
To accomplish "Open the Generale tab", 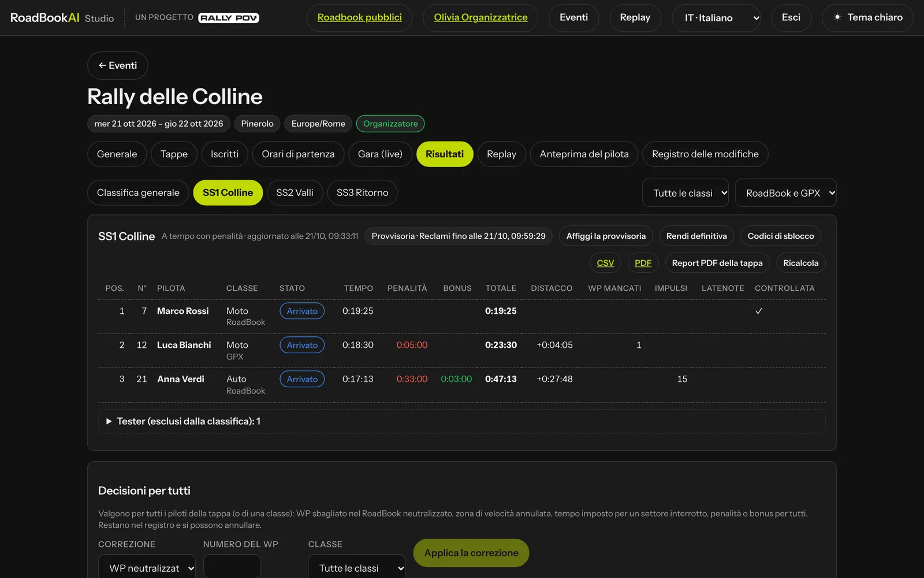I will [x=117, y=154].
